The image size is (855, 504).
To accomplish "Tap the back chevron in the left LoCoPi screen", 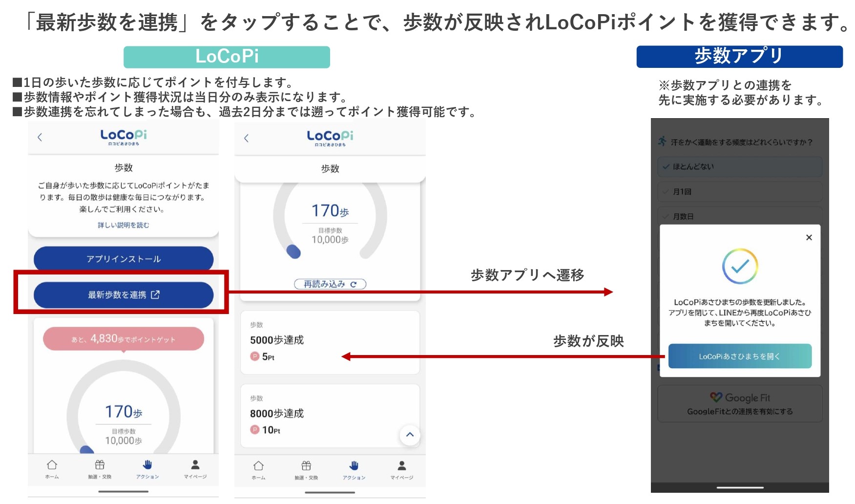I will point(40,137).
